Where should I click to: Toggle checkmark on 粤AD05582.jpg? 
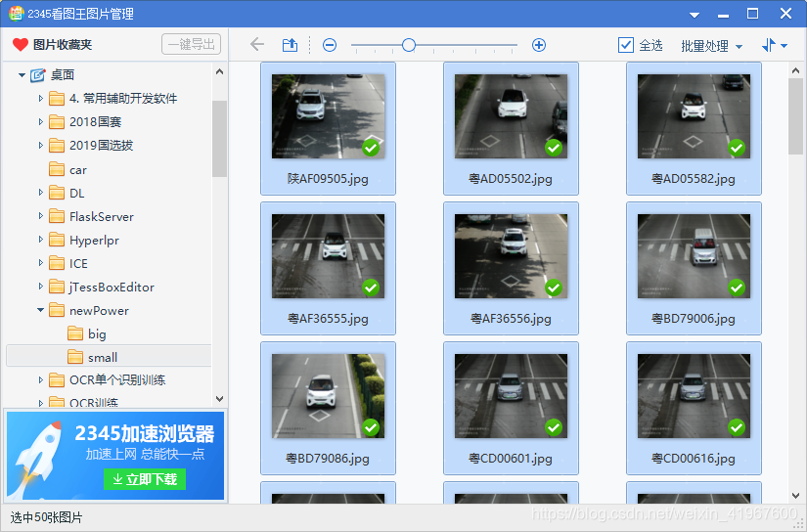(x=737, y=148)
